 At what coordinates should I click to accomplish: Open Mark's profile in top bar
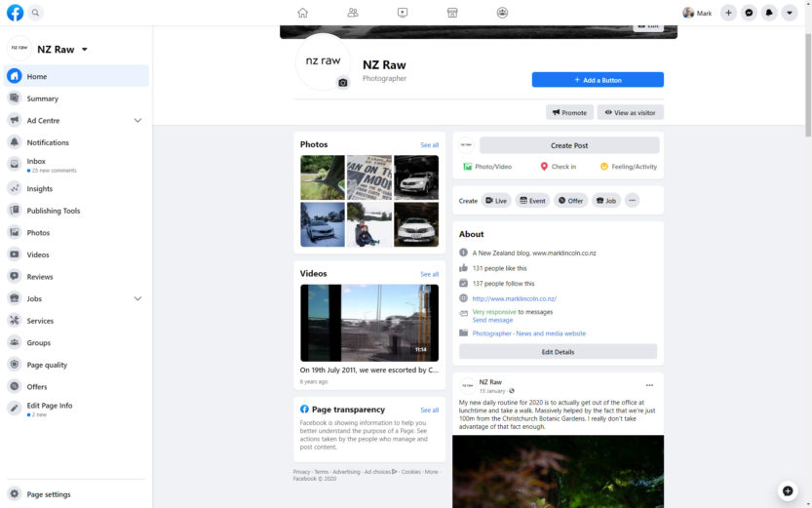697,13
